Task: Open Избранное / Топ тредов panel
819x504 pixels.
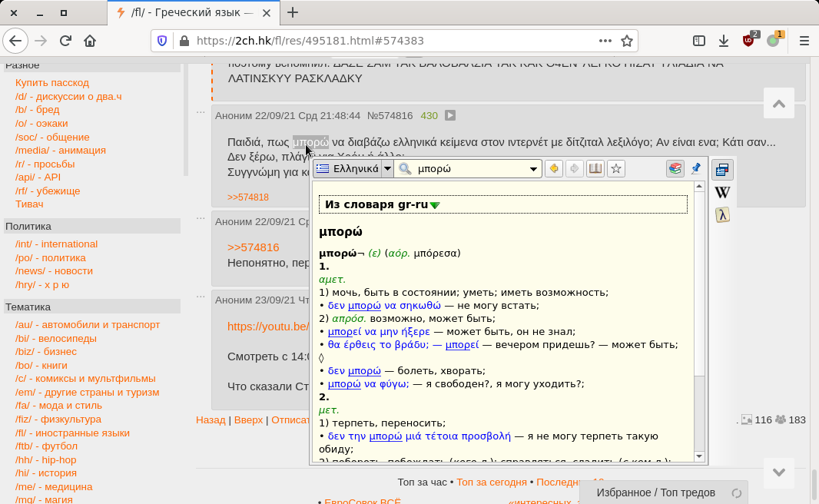Action: tap(663, 492)
